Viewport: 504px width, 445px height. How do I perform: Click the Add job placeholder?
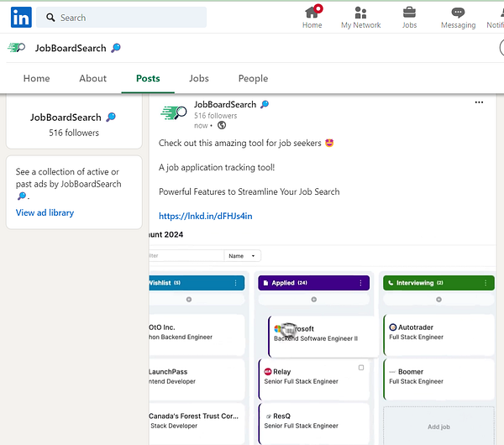(x=438, y=426)
